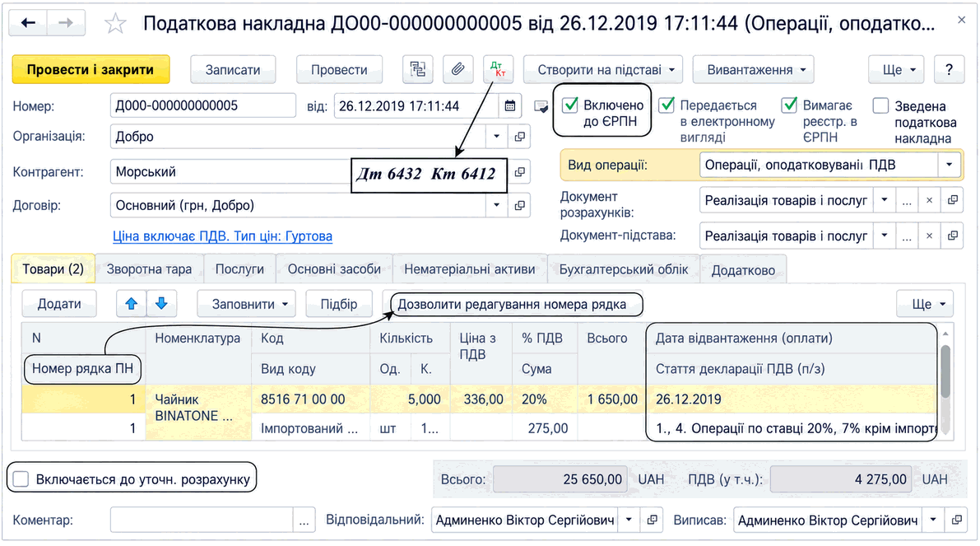The image size is (980, 546).
Task: Click the Підбір button
Action: [x=339, y=304]
